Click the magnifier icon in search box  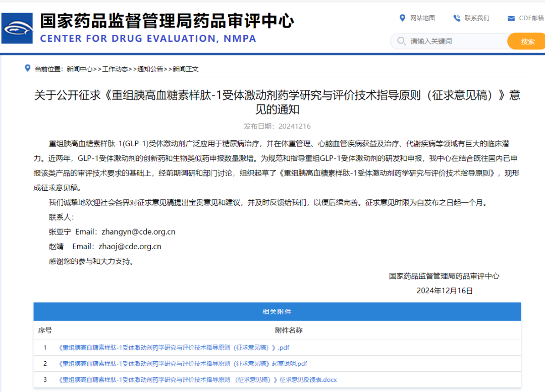[x=401, y=41]
